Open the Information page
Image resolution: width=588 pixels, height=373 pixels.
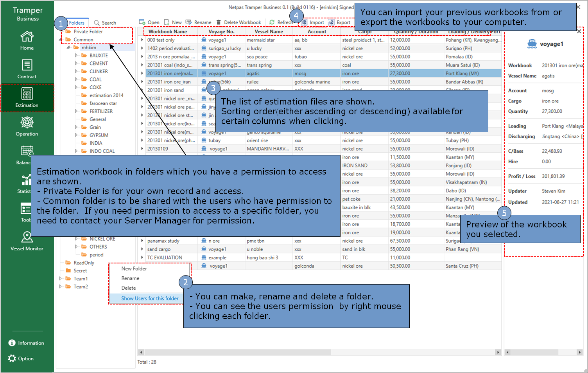tap(26, 343)
